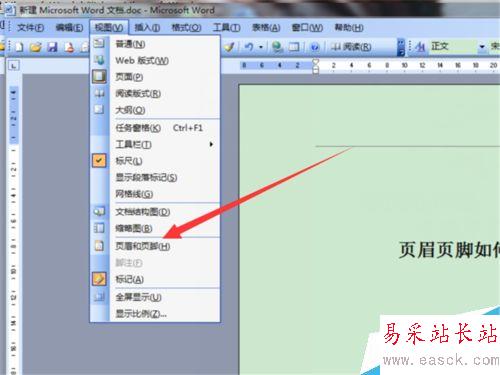Select Normal view icon in View menu

[99, 43]
